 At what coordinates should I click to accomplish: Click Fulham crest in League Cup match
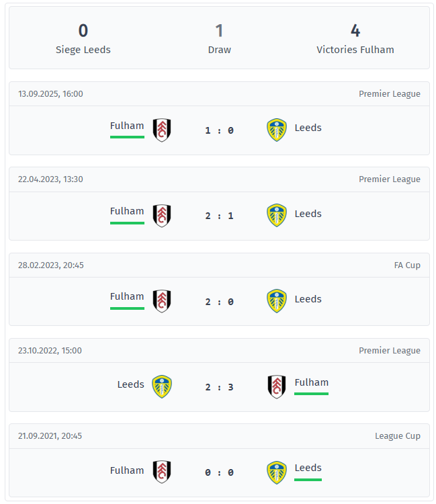point(162,472)
